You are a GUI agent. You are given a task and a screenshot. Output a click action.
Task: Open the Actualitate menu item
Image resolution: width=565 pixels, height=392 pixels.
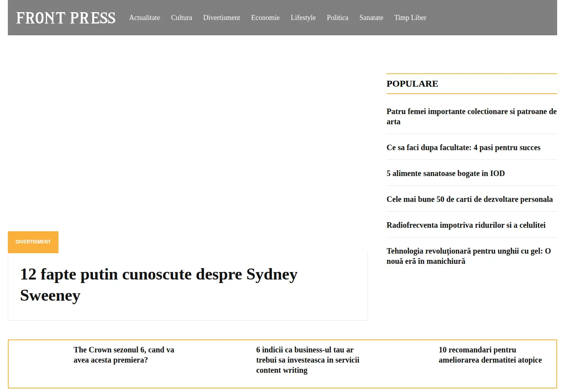pyautogui.click(x=144, y=18)
